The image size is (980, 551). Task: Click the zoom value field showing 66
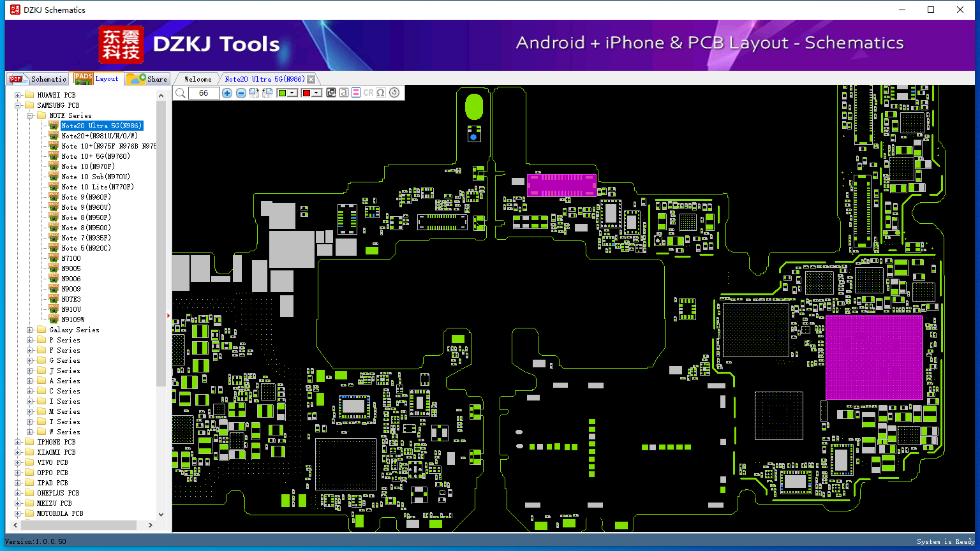click(x=204, y=93)
